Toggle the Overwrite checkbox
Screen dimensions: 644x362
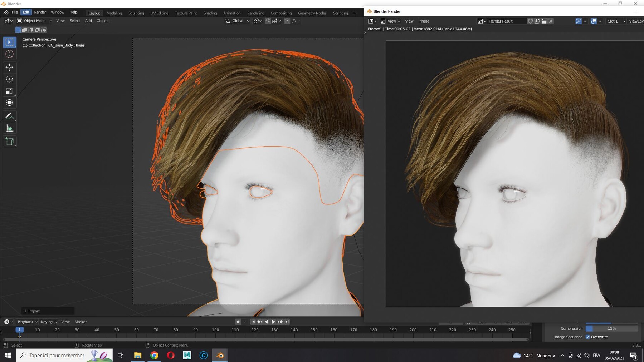coord(587,337)
